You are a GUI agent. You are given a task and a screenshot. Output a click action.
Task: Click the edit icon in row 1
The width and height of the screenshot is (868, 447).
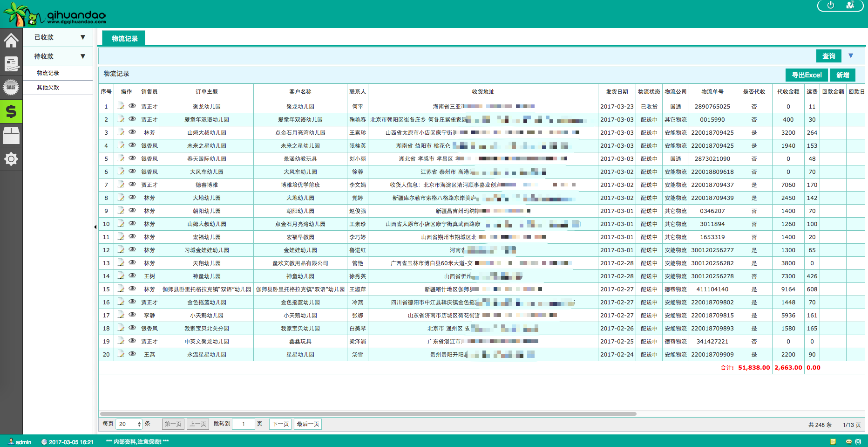point(121,106)
